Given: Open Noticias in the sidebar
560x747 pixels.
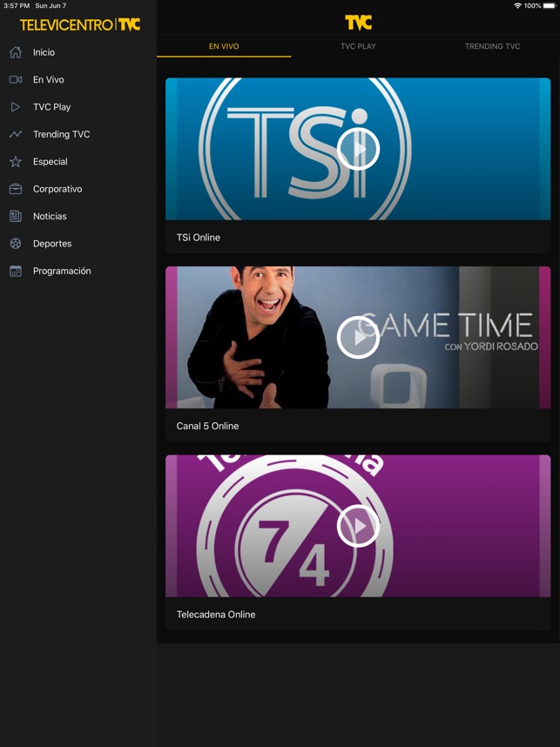Looking at the screenshot, I should click(78, 216).
